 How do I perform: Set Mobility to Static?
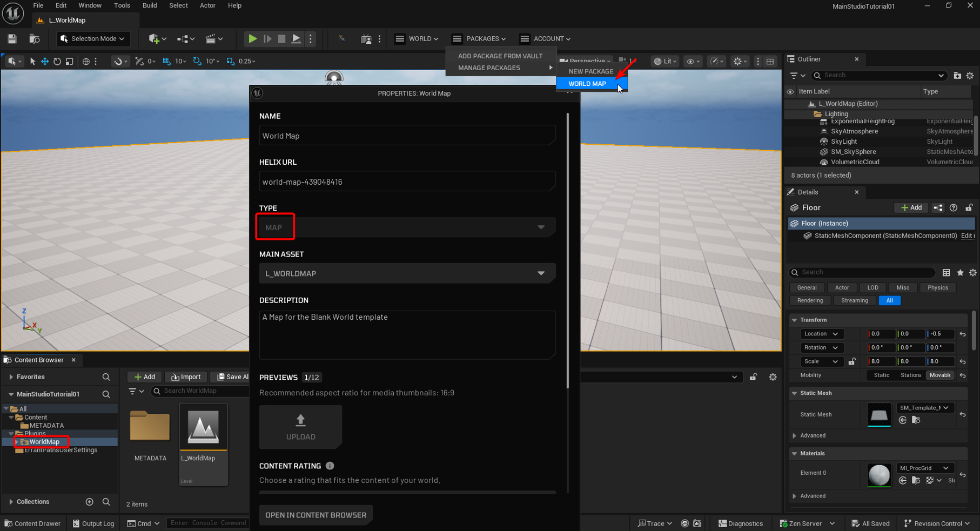click(x=881, y=375)
